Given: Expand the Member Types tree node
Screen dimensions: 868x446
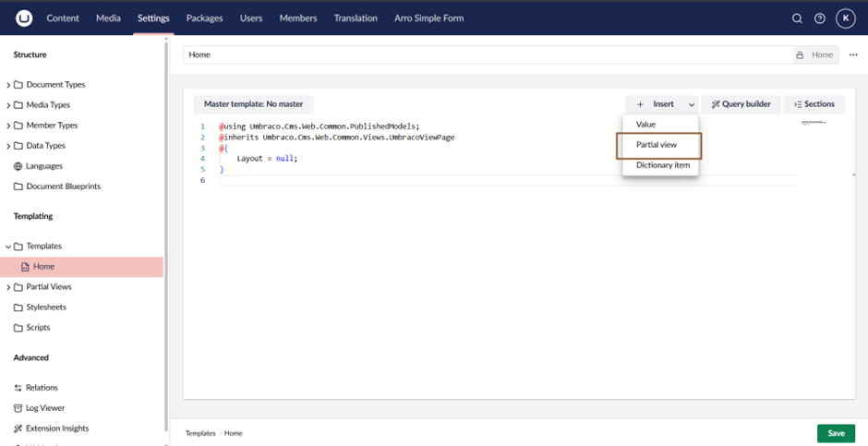Looking at the screenshot, I should tap(8, 126).
